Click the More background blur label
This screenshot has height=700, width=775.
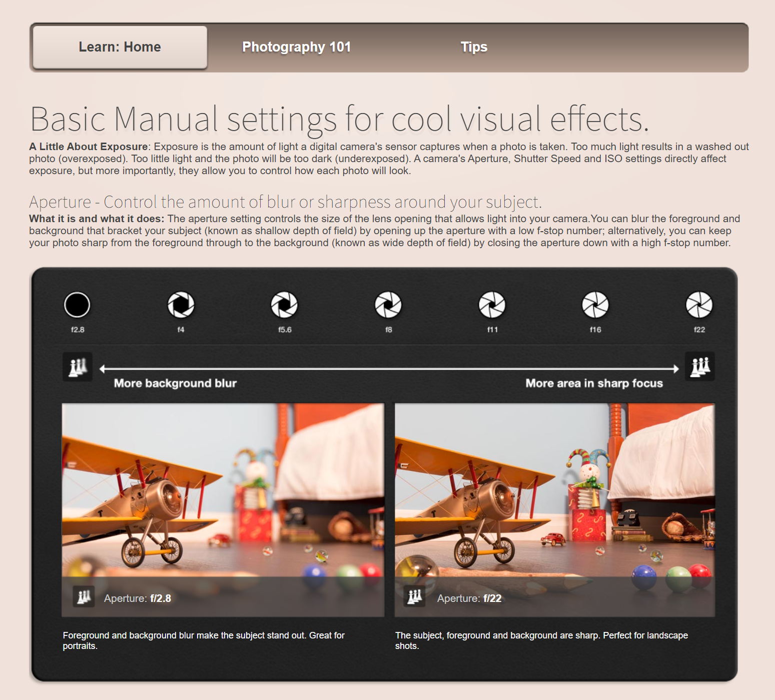pos(175,383)
